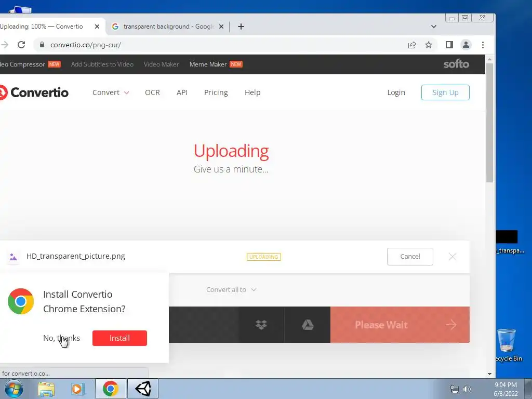The height and width of the screenshot is (399, 532).
Task: Open a new tab with plus icon
Action: tap(241, 26)
